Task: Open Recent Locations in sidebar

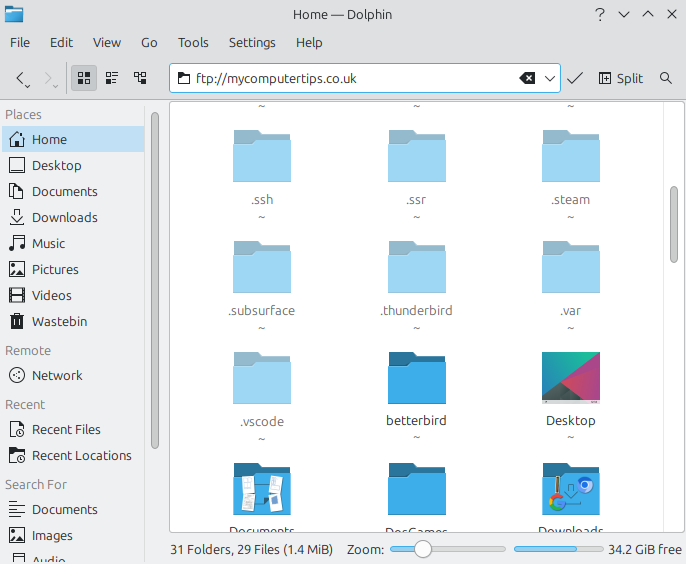Action: coord(81,455)
